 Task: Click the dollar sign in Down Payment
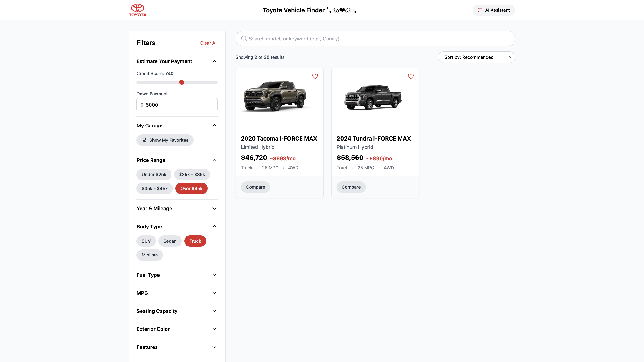[142, 105]
